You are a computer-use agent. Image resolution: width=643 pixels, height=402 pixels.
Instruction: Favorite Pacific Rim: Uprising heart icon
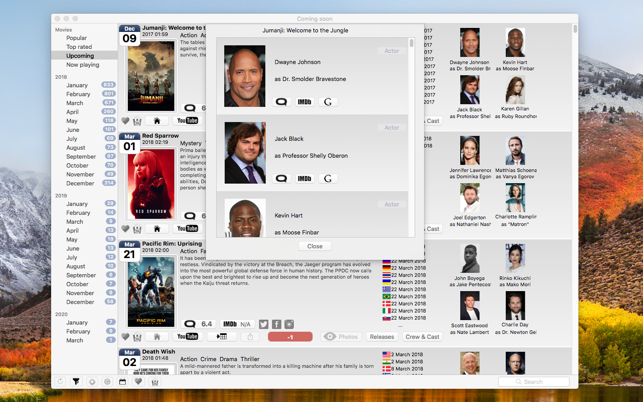pos(125,337)
